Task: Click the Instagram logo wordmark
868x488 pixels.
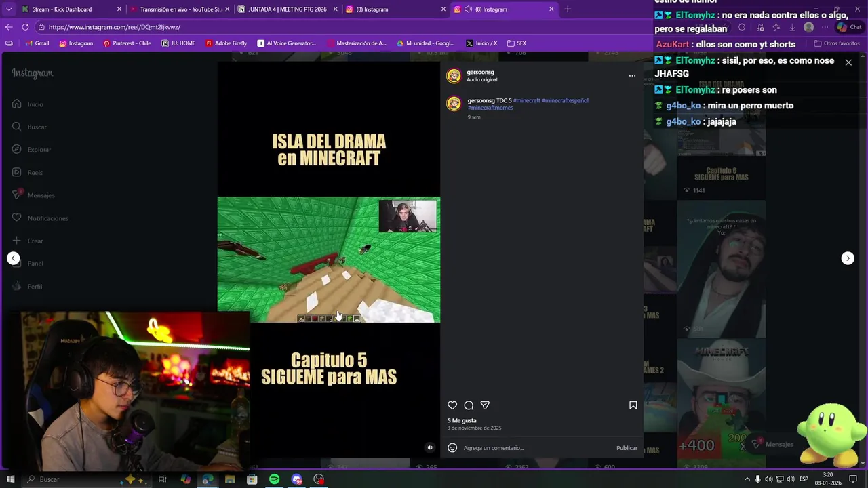Action: (32, 73)
